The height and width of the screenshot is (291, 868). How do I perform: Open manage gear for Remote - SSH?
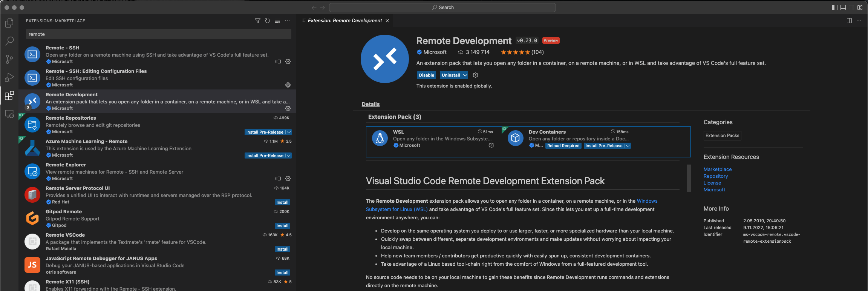pyautogui.click(x=288, y=62)
